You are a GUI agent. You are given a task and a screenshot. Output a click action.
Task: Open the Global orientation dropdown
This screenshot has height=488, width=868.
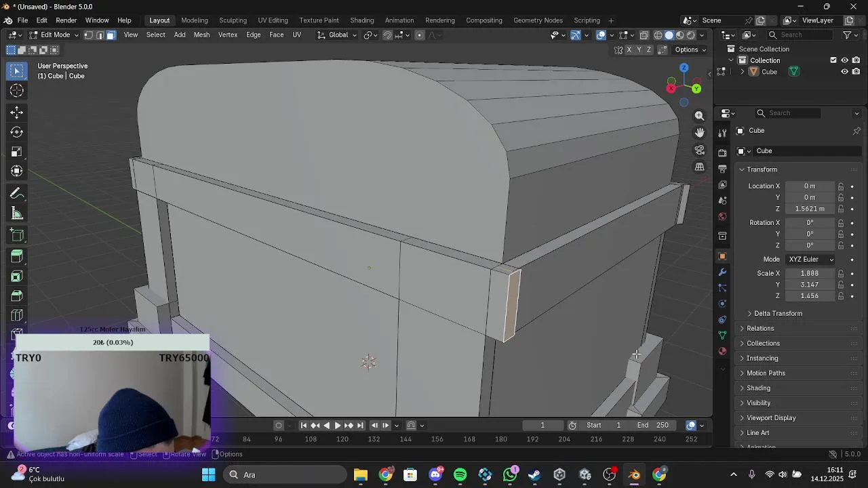[337, 35]
